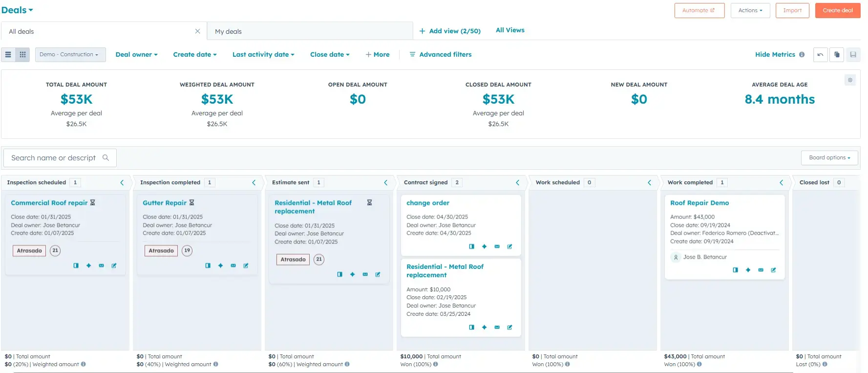Click the Search name or description field
868x373 pixels.
54,158
